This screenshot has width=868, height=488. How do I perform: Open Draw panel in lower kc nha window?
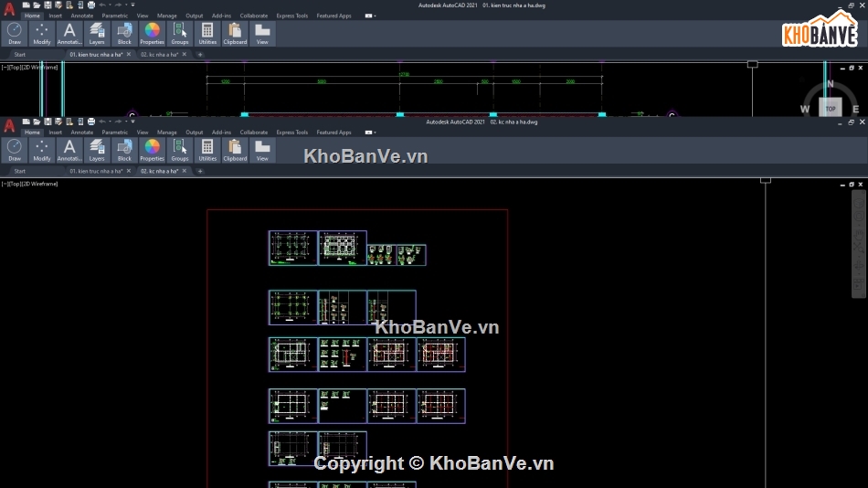coord(15,150)
